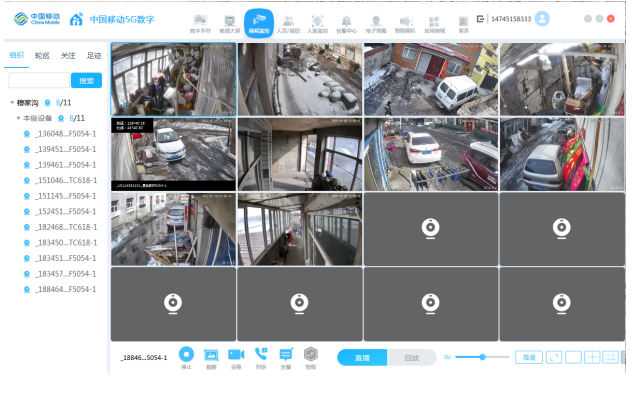
Task: Start recording with the 录像 icon
Action: (x=236, y=358)
